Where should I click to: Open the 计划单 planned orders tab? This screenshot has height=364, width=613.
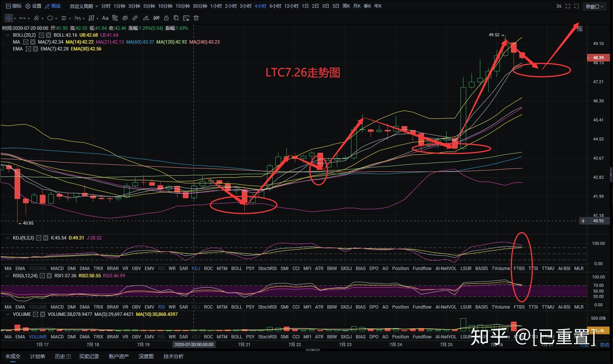coord(37,356)
